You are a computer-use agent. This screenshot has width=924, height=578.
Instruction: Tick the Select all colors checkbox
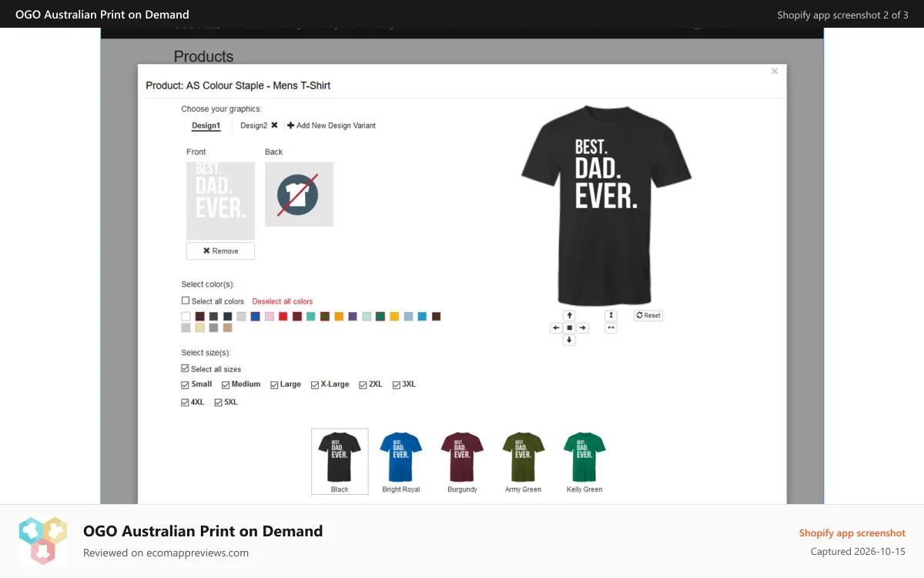point(186,301)
